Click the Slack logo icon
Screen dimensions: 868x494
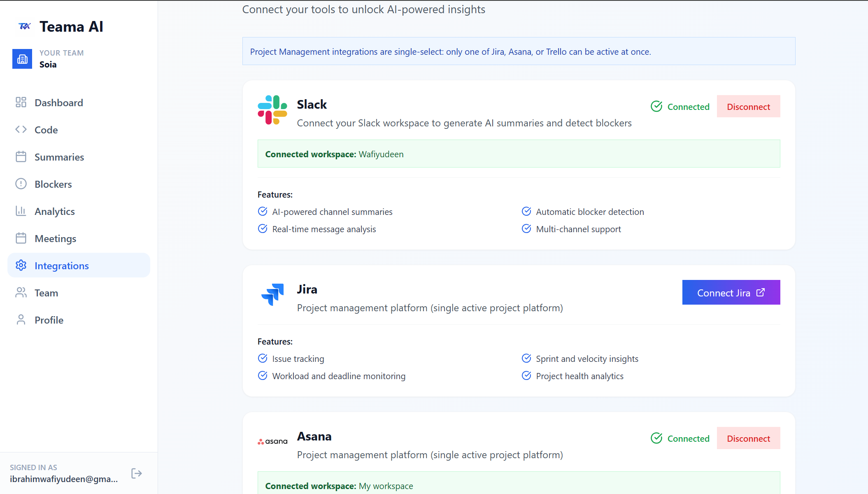pos(272,110)
